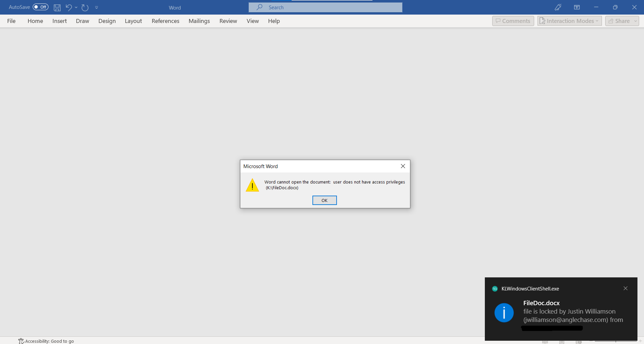Open the Design tab
The image size is (644, 344).
[107, 21]
